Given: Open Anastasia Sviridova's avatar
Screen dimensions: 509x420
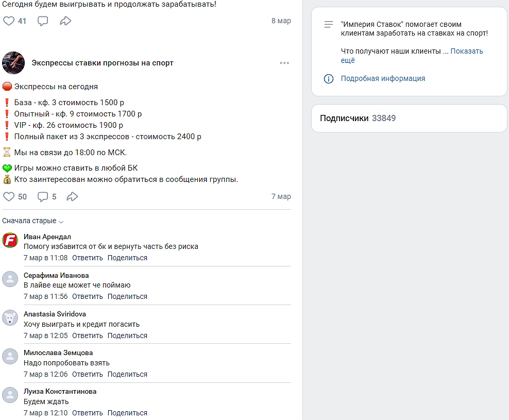Looking at the screenshot, I should (x=10, y=318).
